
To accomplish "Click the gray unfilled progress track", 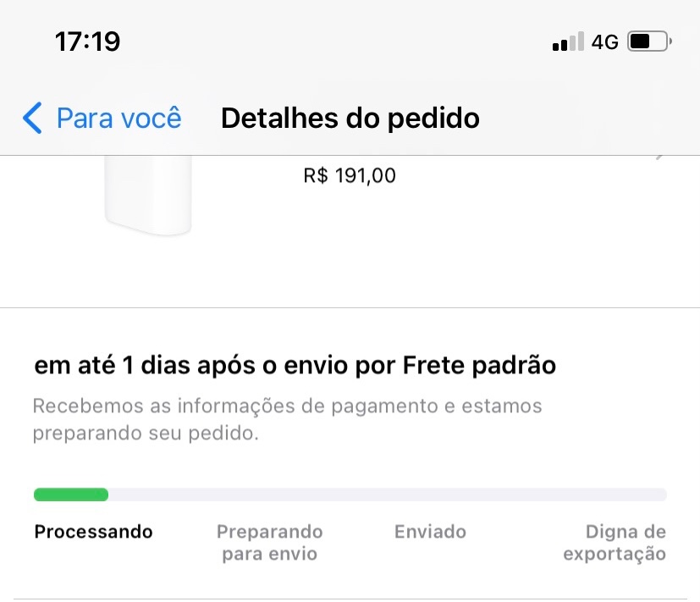I will 386,494.
